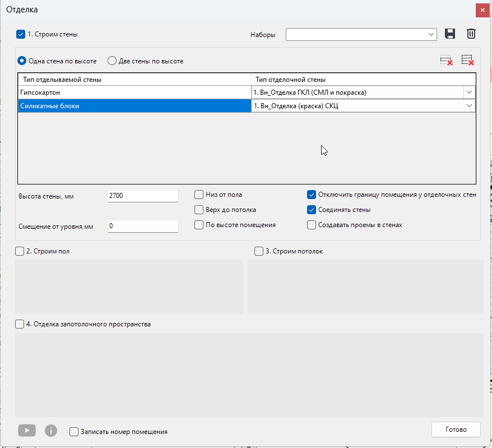
Task: Click the 'Высота стены, мм' input field
Action: [142, 196]
